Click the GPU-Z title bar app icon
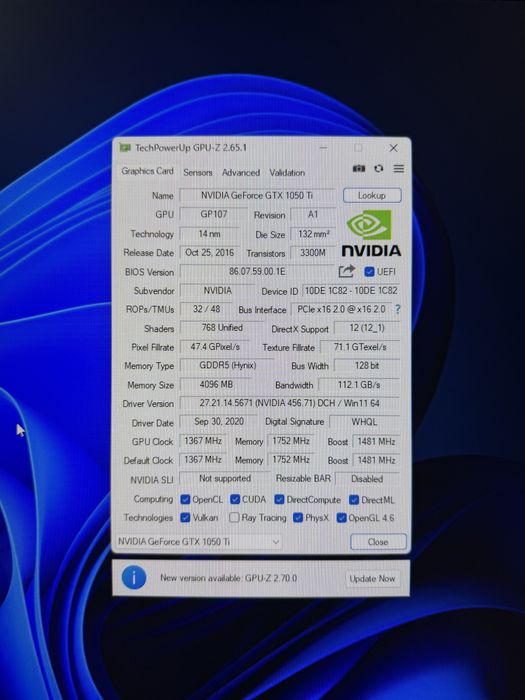The height and width of the screenshot is (700, 525). (125, 147)
